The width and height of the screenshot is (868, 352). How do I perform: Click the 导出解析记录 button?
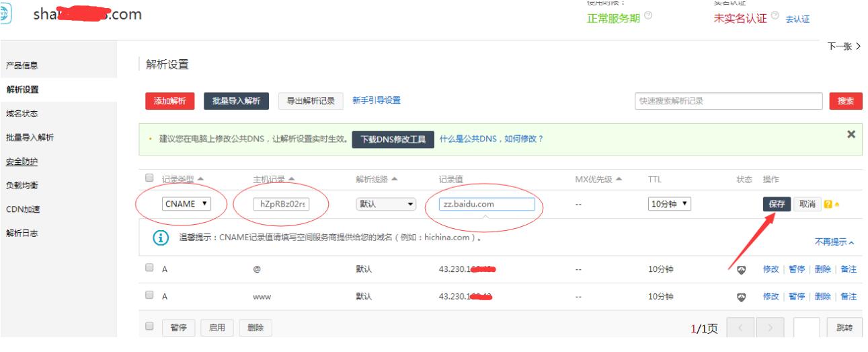click(x=311, y=101)
